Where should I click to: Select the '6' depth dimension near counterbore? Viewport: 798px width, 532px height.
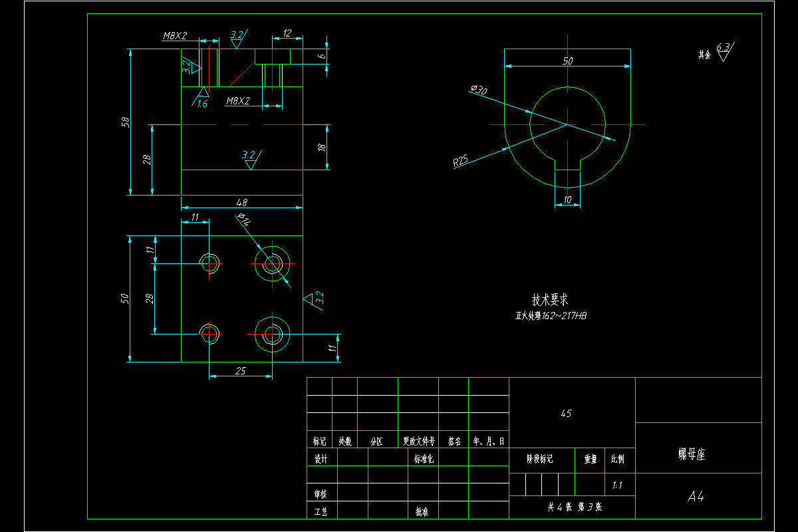point(322,57)
